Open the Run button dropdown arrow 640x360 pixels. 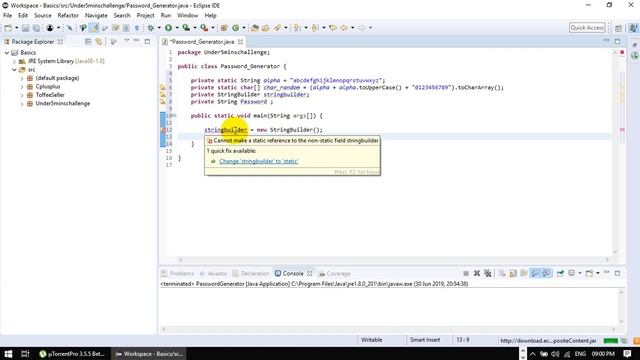[177, 28]
